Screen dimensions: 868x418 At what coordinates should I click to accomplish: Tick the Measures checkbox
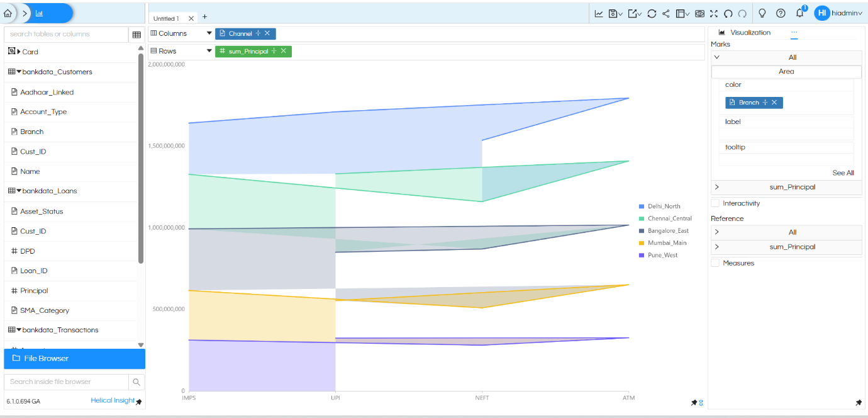(x=715, y=263)
